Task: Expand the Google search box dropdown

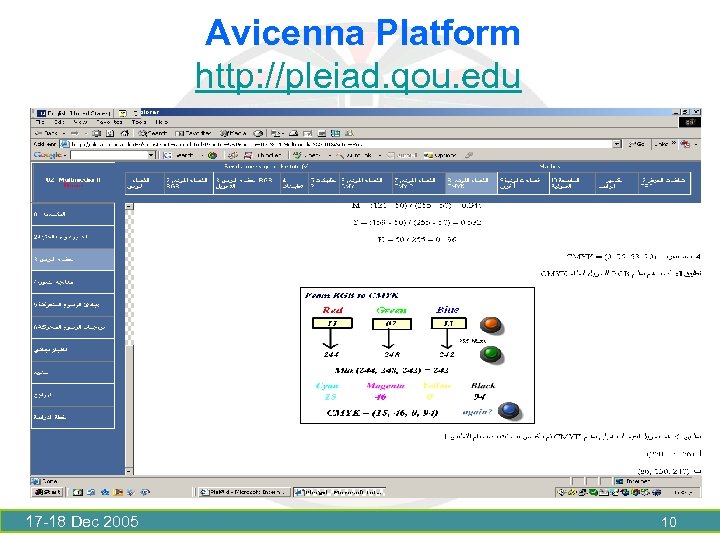Action: 151,155
